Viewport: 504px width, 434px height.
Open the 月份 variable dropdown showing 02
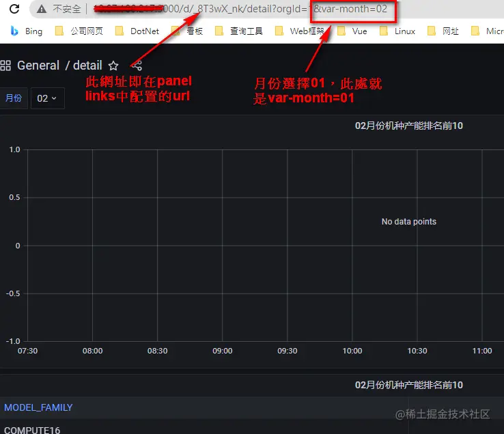(48, 98)
